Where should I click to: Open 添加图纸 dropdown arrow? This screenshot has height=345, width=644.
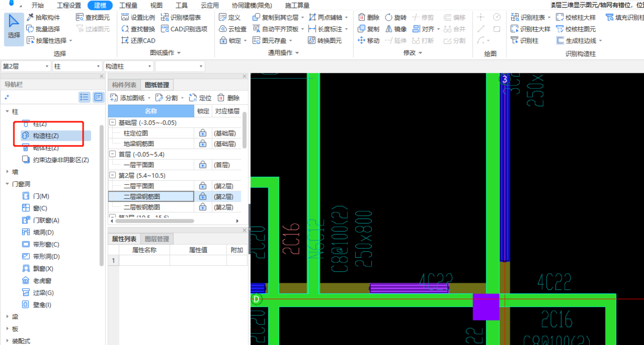pos(149,98)
